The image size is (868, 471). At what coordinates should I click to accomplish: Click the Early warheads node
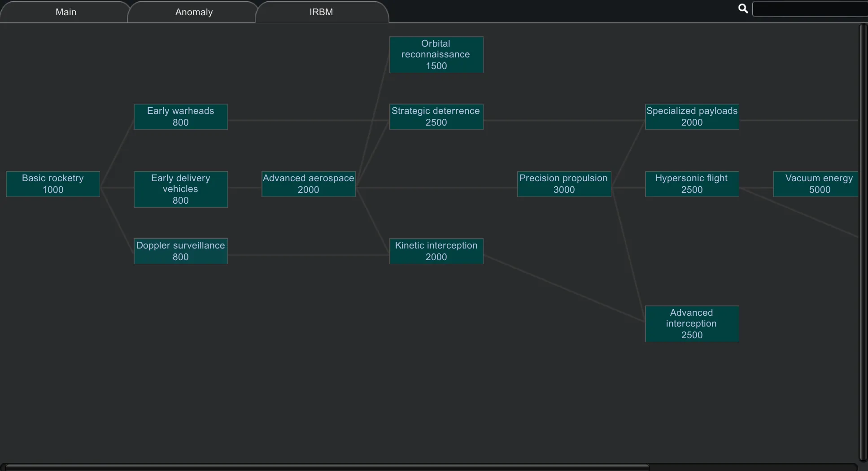click(181, 117)
